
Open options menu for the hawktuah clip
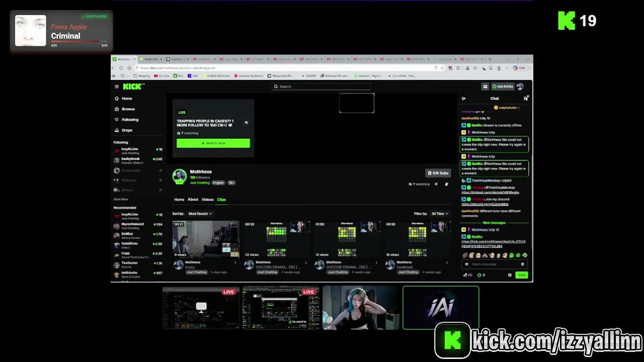pos(446,262)
